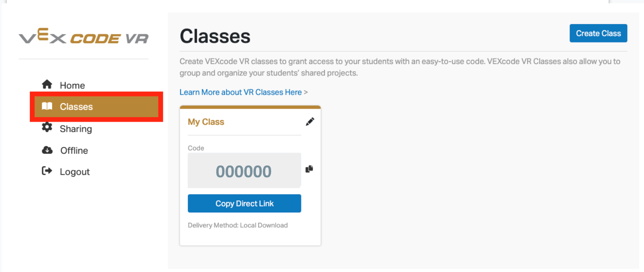This screenshot has height=272, width=644.
Task: Click the Home icon in sidebar
Action: pos(47,85)
